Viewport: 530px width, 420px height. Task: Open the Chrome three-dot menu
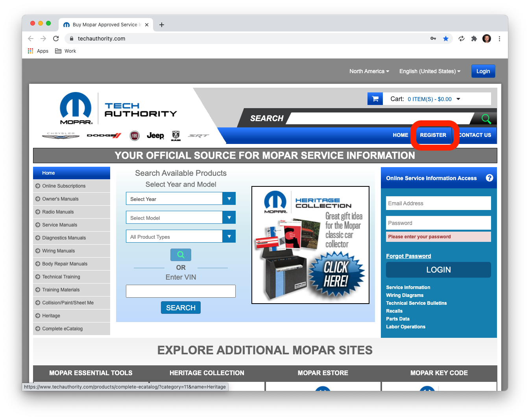point(499,39)
